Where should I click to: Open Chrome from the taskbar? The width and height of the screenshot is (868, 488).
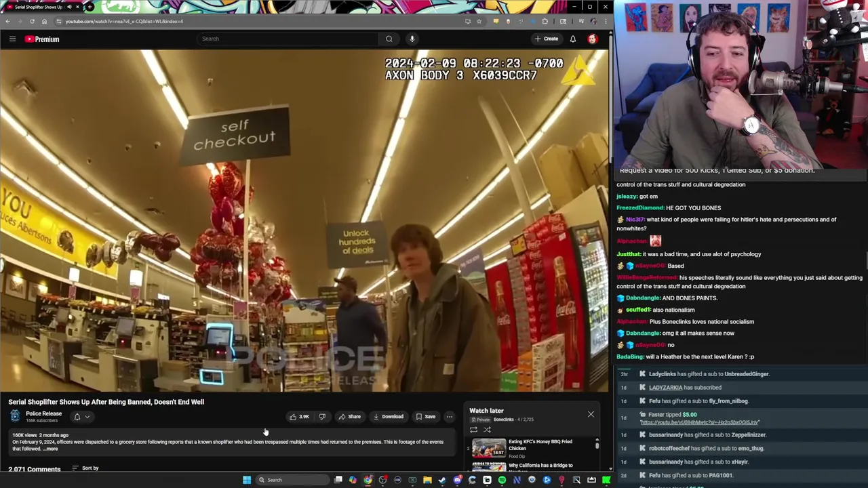point(368,480)
